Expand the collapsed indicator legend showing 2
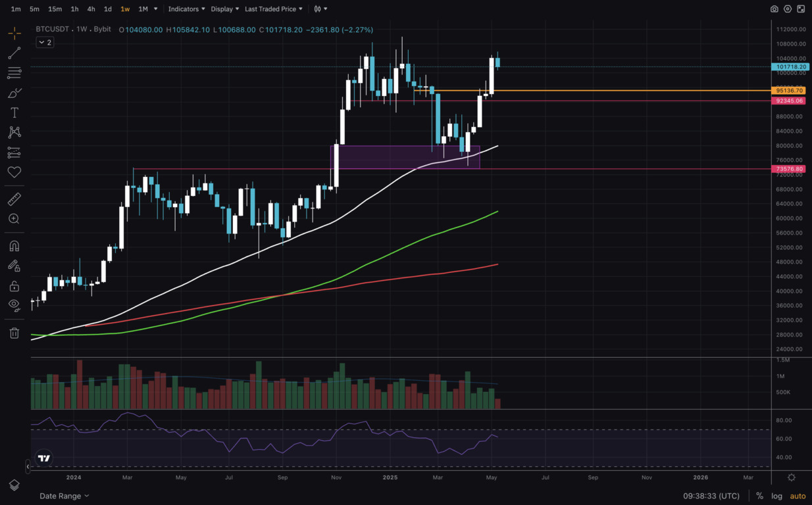Viewport: 812px width, 505px height. point(45,42)
